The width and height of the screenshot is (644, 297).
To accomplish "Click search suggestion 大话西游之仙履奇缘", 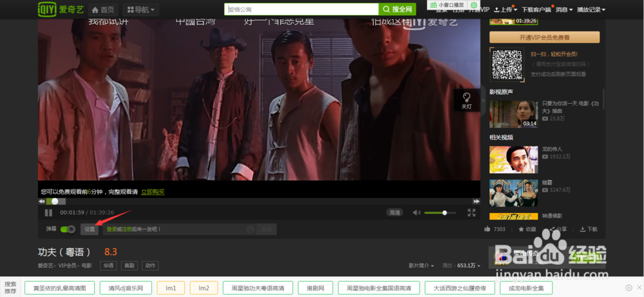I will click(460, 288).
